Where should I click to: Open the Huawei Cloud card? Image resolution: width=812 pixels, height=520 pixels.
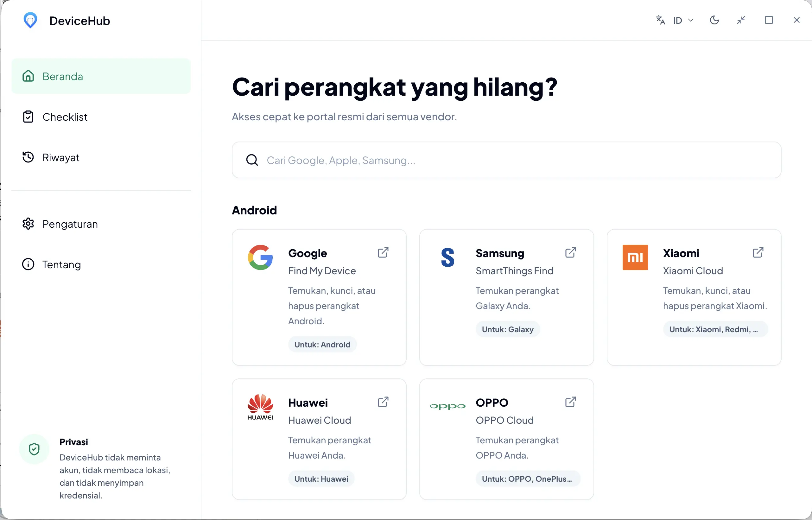(x=319, y=439)
